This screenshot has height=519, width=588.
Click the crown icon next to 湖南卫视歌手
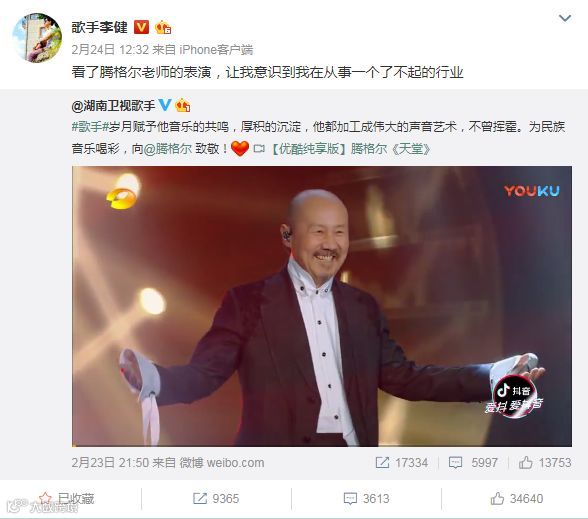[x=182, y=105]
